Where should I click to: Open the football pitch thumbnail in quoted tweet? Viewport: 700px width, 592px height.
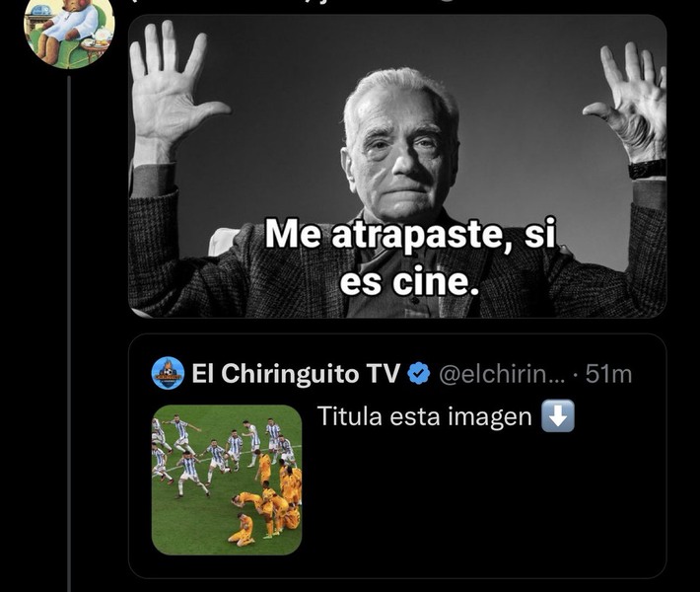[227, 480]
